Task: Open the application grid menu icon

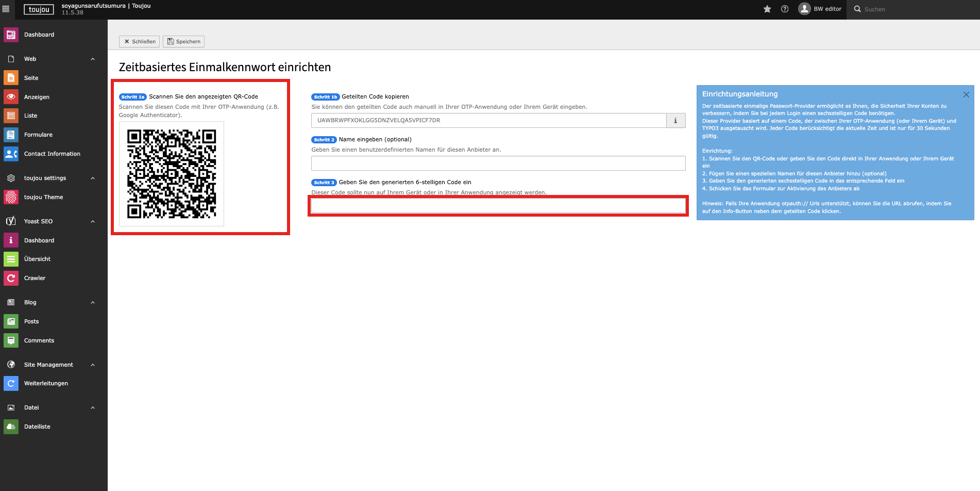Action: pos(6,9)
